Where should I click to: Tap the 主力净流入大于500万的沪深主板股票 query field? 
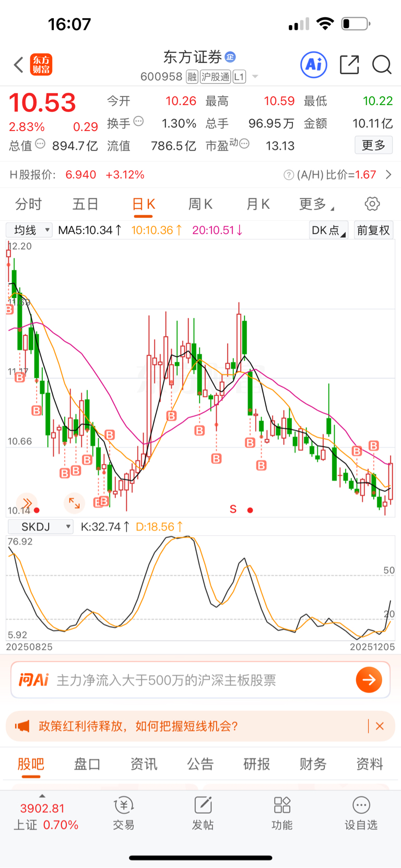[x=166, y=680]
